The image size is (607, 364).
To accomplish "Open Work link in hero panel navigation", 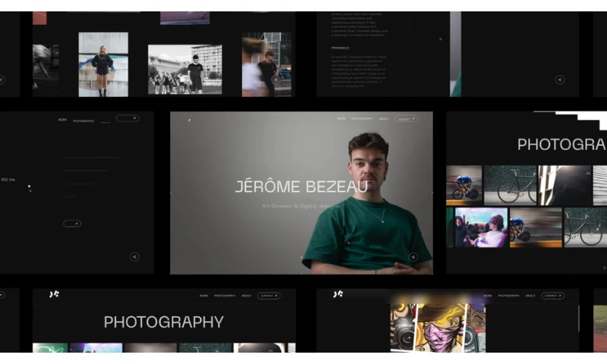I will 341,119.
